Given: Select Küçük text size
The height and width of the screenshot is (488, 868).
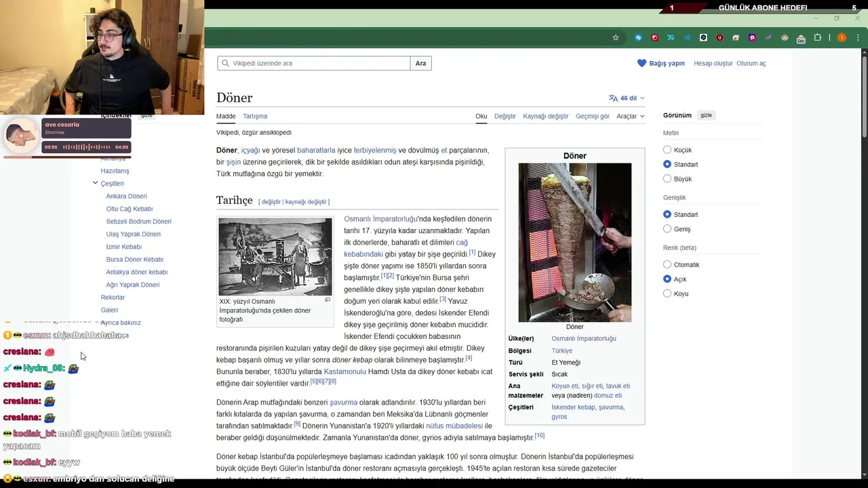Looking at the screenshot, I should coord(667,150).
